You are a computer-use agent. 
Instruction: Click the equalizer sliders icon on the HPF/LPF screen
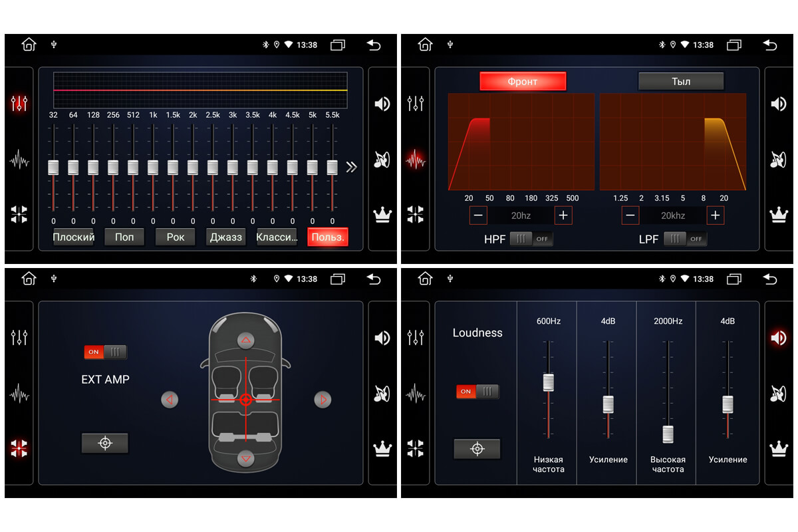[x=416, y=104]
